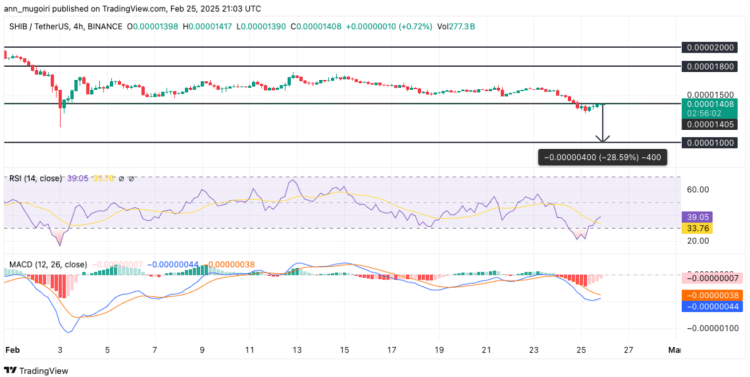
Task: Click the 15 date label on time axis
Action: pyautogui.click(x=344, y=350)
